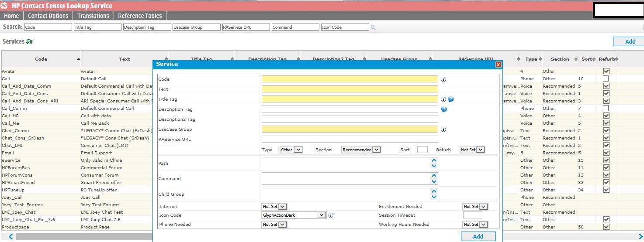Screen dimensions: 644x242
Task: Toggle Refurb checkbox in Productpage row
Action: (x=606, y=227)
